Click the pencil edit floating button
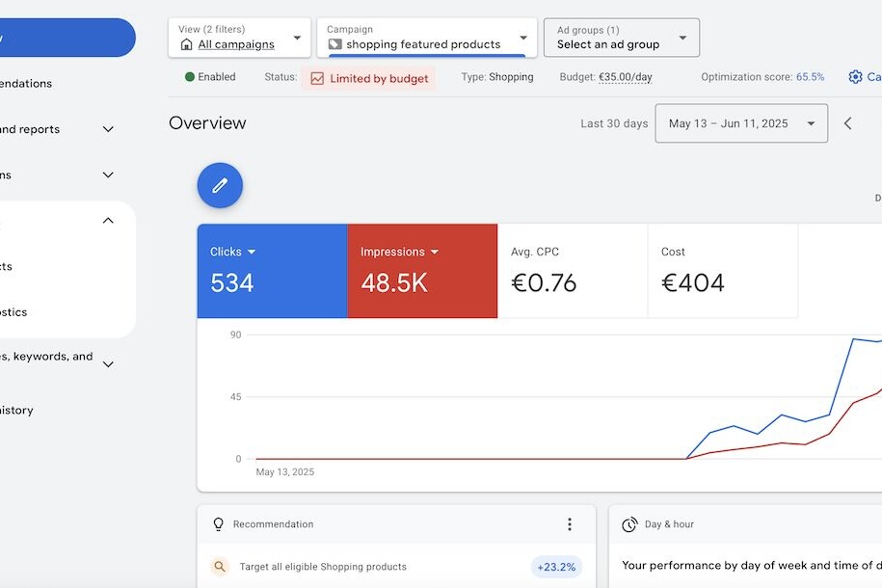Viewport: 882px width, 588px height. click(220, 185)
